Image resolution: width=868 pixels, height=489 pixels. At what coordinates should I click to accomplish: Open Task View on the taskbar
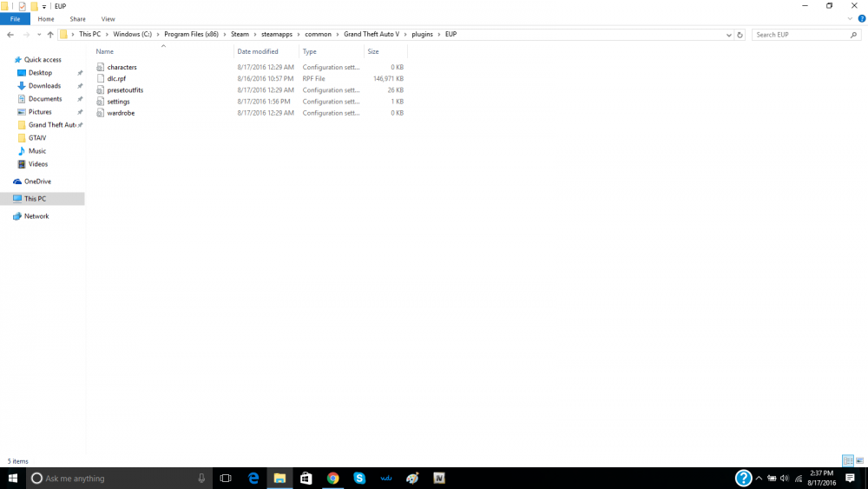click(226, 478)
